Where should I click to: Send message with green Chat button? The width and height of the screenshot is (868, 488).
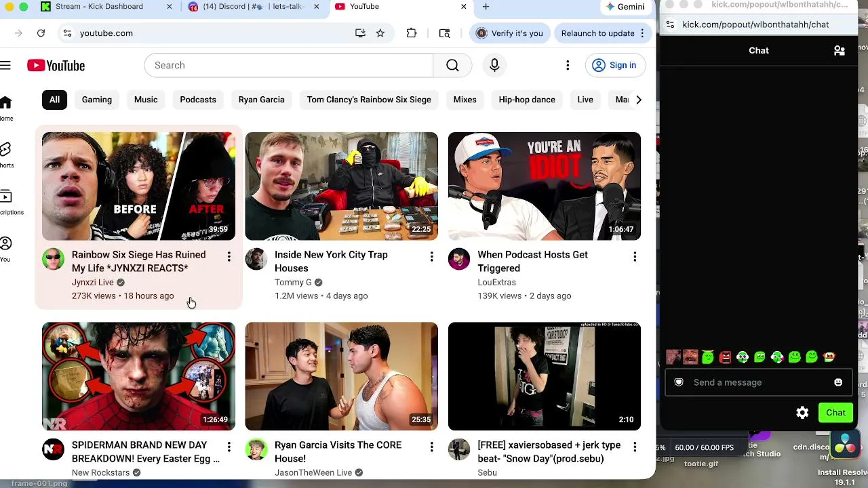pos(835,413)
